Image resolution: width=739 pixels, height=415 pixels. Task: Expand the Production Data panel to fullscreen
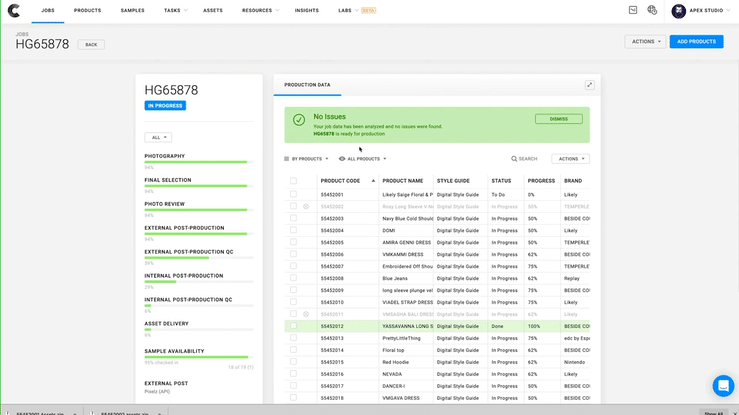[x=590, y=85]
